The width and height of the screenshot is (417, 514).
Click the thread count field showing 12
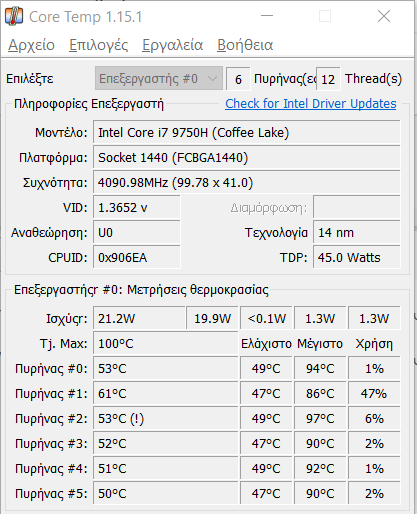tap(328, 79)
